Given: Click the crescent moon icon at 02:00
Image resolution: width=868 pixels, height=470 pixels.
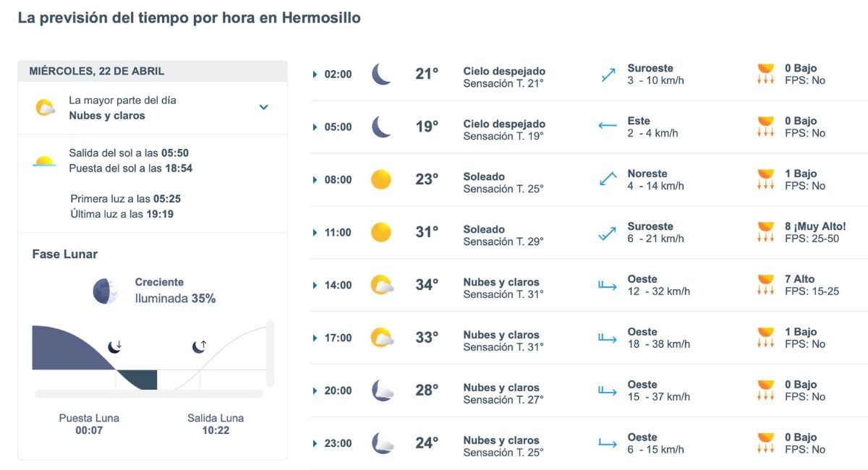Looking at the screenshot, I should tap(380, 72).
